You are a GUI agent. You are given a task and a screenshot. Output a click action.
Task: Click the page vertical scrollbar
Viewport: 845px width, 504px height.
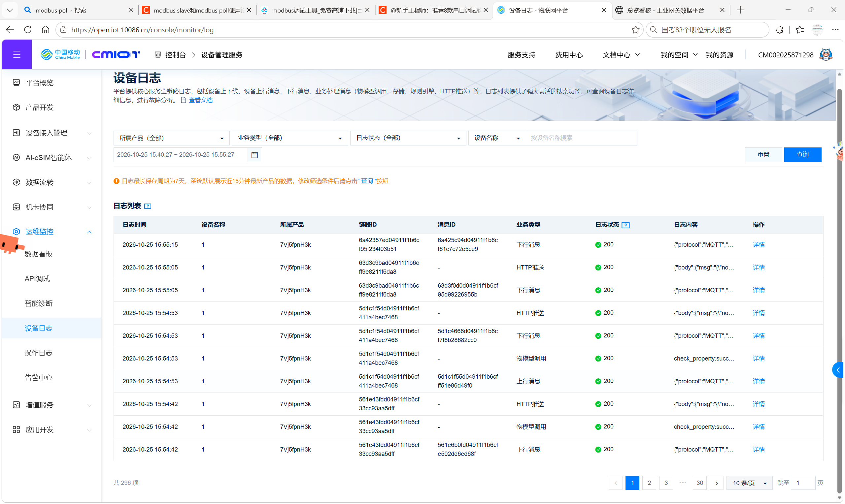[839, 290]
